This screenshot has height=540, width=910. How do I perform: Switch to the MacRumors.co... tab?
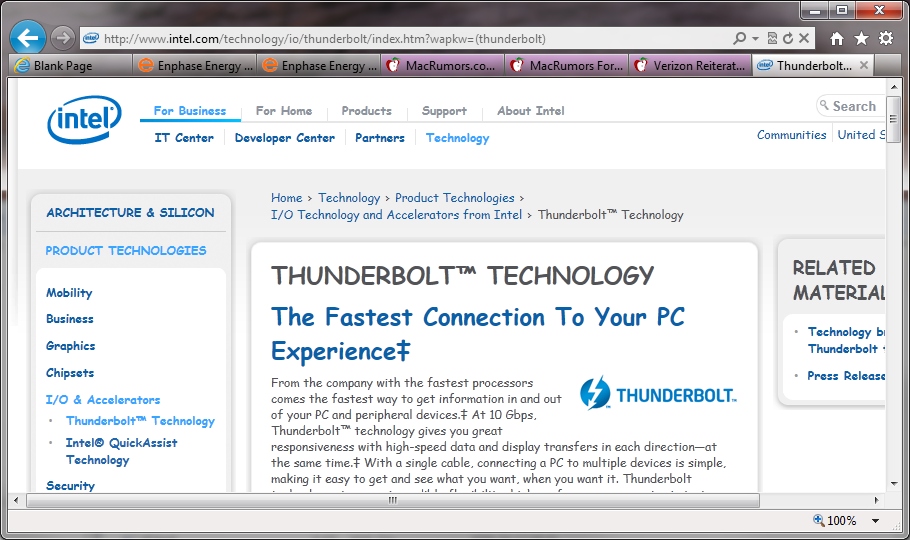coord(443,66)
